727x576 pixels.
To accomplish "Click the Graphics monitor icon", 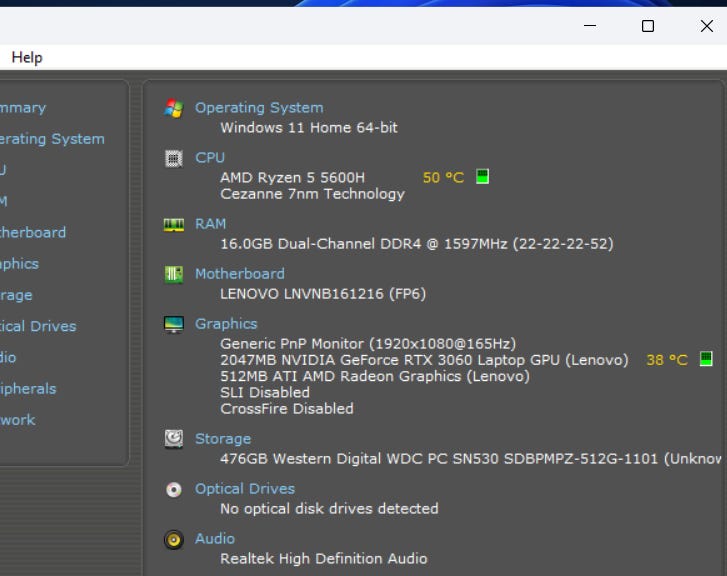I will 174,324.
